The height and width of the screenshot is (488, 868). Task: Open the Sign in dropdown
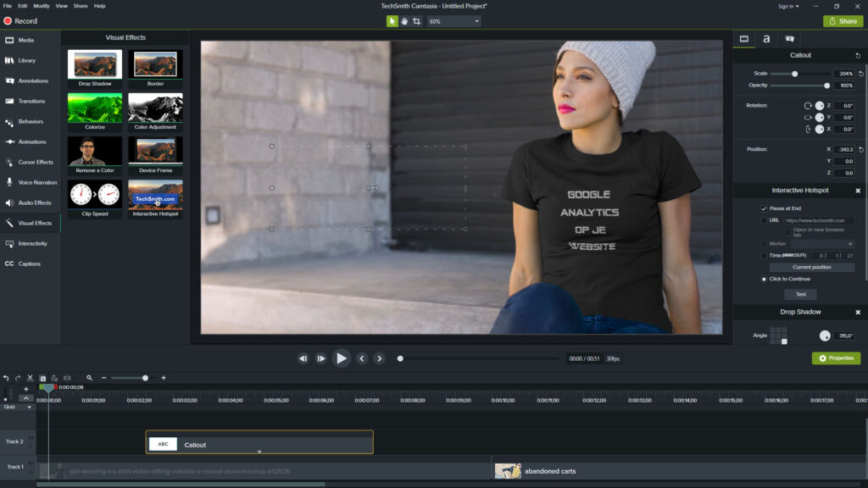coord(788,6)
